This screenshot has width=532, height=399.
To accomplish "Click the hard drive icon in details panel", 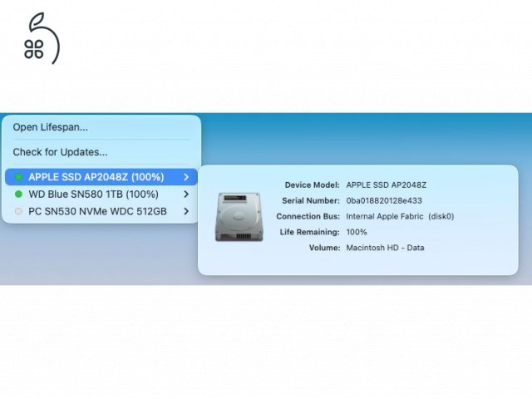I will (239, 217).
